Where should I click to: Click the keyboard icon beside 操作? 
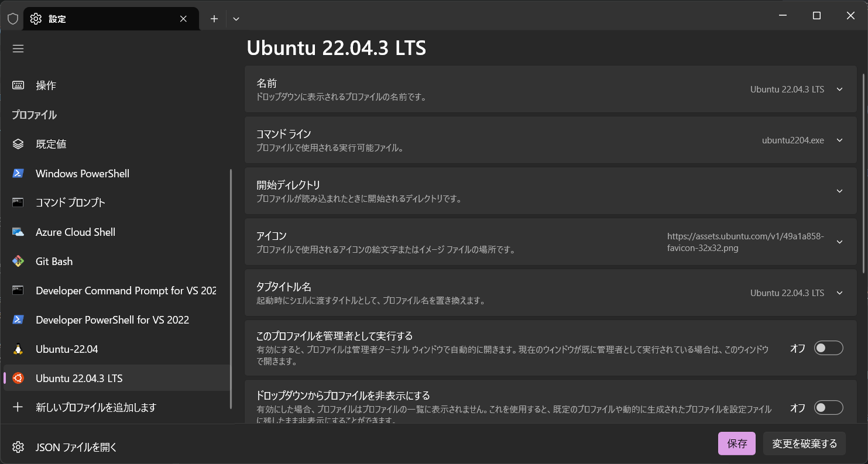(x=18, y=85)
